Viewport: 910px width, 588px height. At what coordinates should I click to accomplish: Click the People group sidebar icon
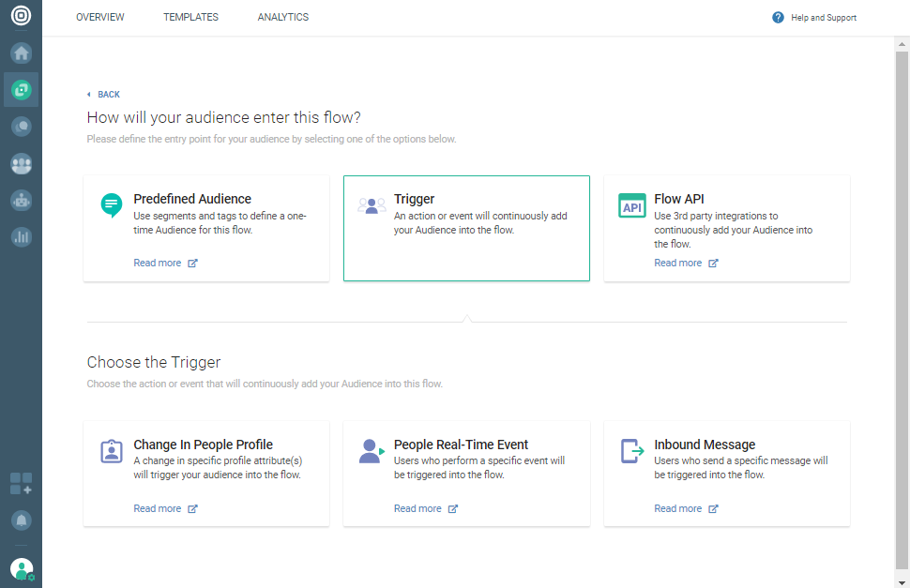21,164
